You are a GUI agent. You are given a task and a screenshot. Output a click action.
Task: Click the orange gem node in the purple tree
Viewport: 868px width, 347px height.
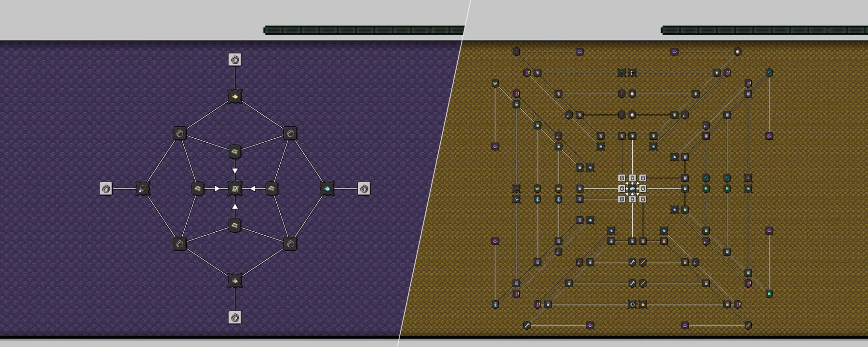235,96
